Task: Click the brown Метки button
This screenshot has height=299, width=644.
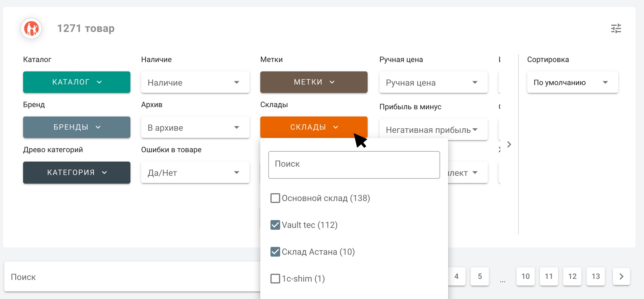Action: point(314,82)
